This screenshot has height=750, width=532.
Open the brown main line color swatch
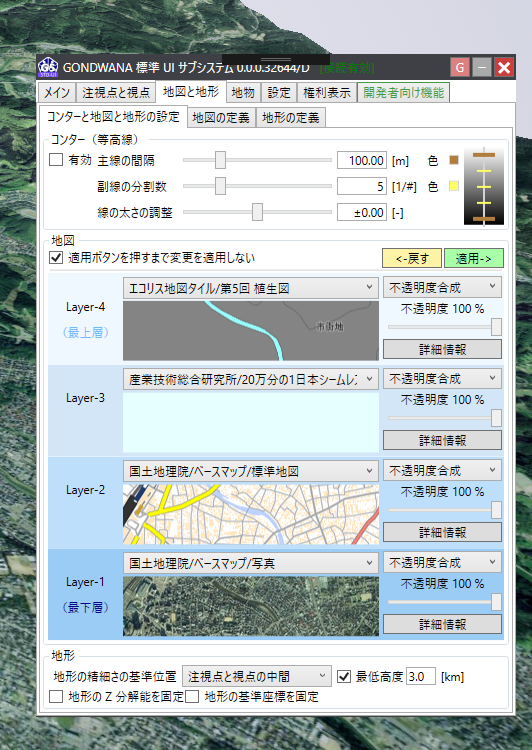[454, 160]
